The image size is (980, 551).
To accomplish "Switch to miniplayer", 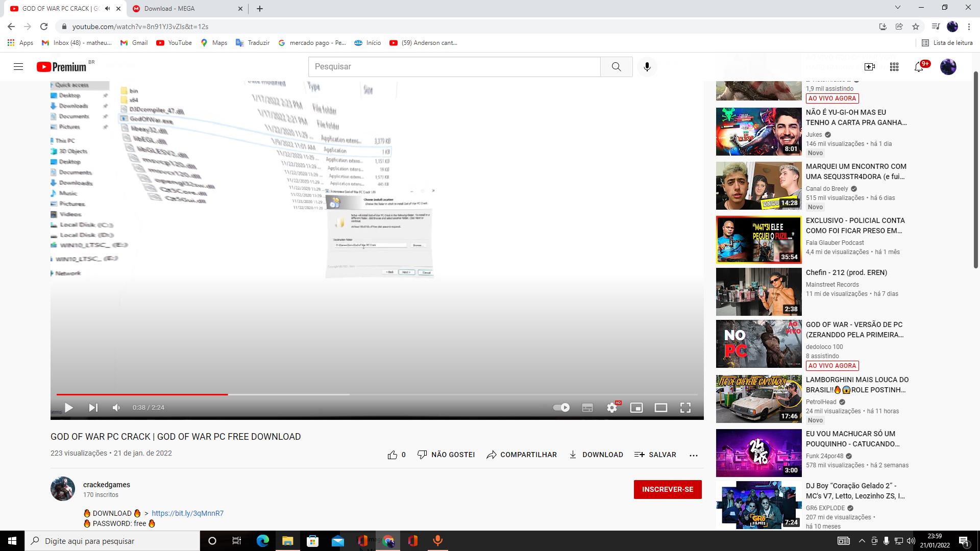I will (x=636, y=408).
